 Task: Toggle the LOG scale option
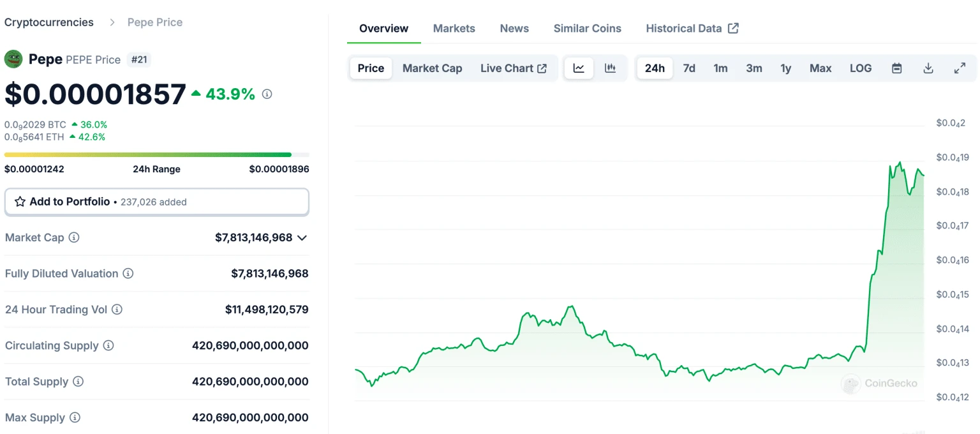pyautogui.click(x=861, y=68)
